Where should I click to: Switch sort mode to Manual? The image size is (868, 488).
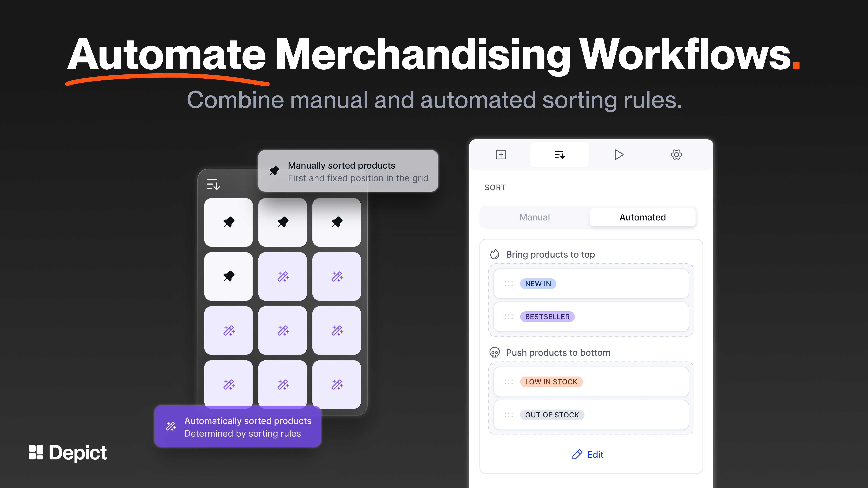click(x=534, y=217)
